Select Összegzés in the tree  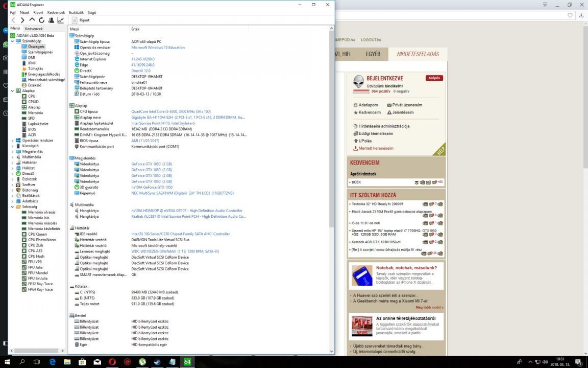[36, 47]
